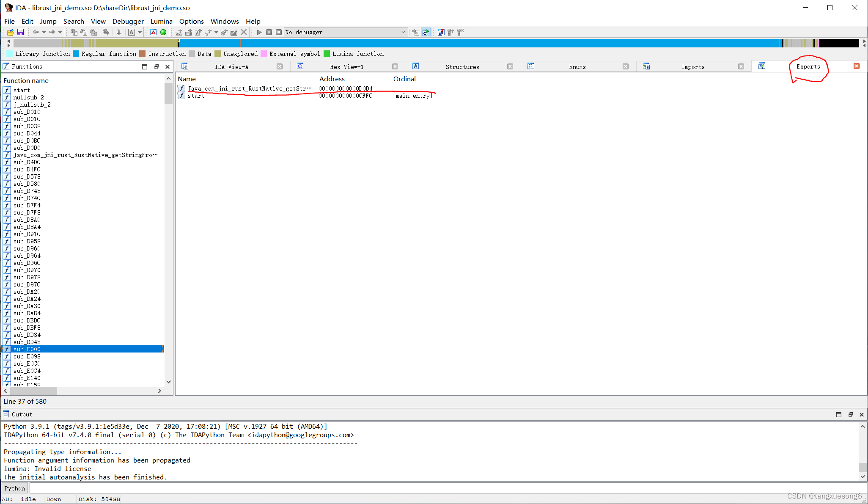
Task: Click the red warning triangle toolbar icon
Action: coord(154,32)
